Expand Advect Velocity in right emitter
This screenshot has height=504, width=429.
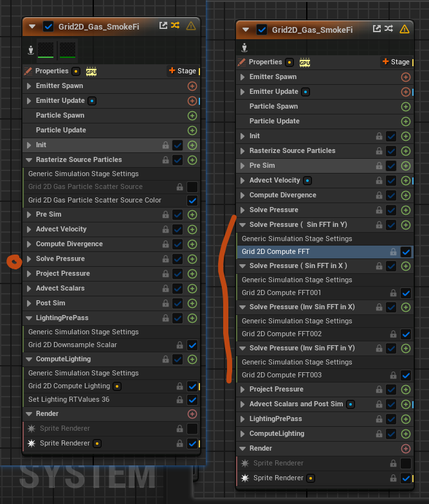pyautogui.click(x=242, y=181)
